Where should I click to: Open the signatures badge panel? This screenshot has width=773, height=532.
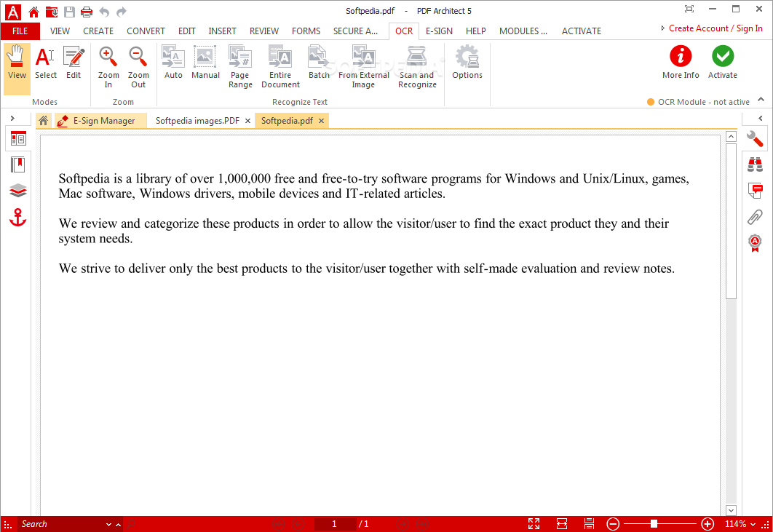[x=755, y=243]
